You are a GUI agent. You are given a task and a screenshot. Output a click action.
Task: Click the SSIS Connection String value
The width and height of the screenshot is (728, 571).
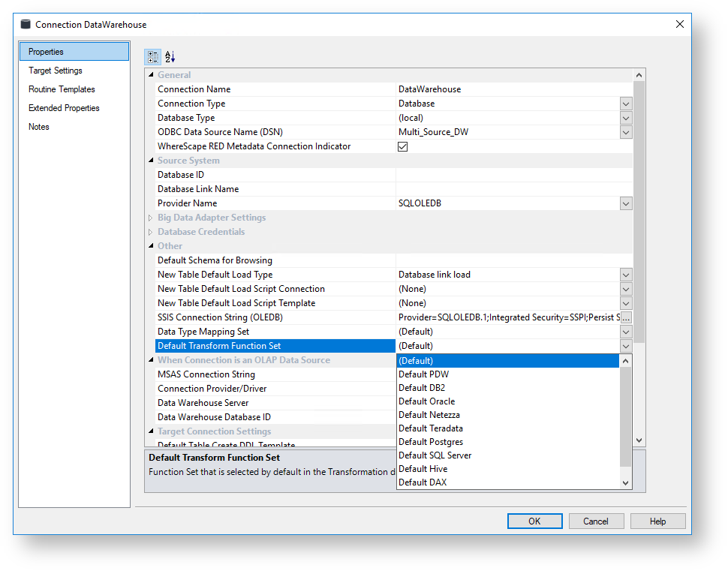coord(508,317)
